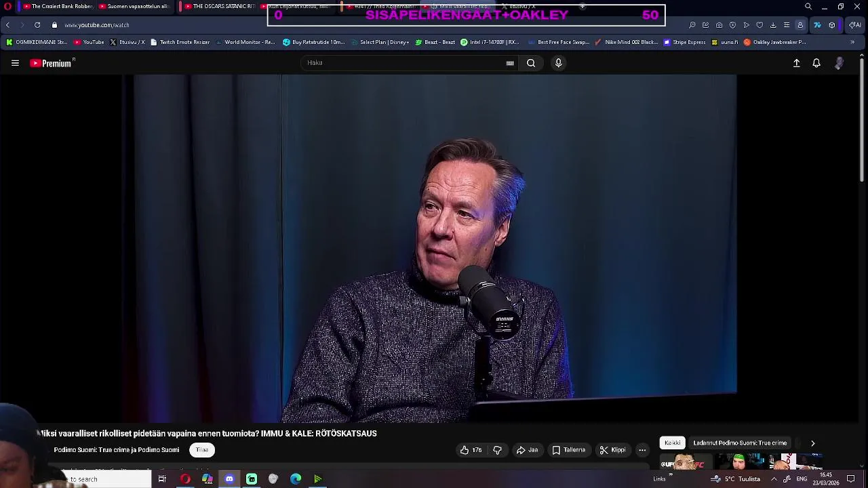Expand hidden bookmarks with double chevron
This screenshot has height=488, width=868.
click(x=852, y=42)
